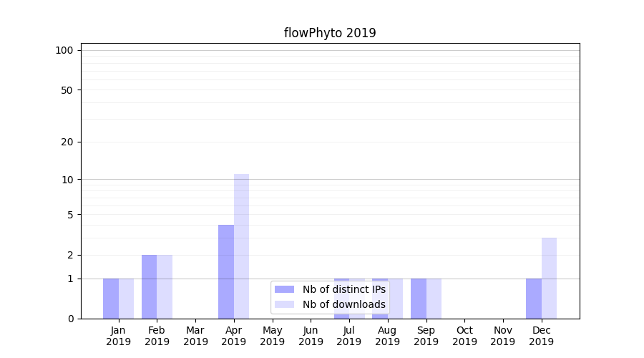Select the September distinct IPs bar

click(418, 299)
